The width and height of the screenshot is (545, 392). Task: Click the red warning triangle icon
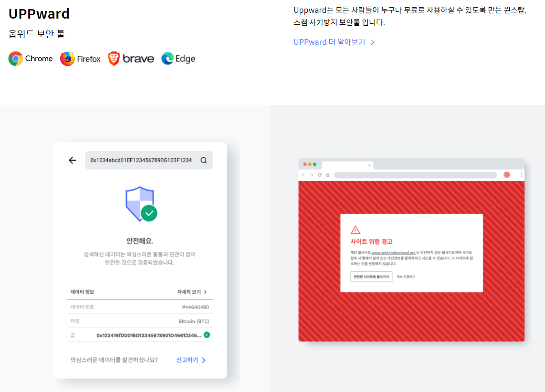[x=355, y=230]
